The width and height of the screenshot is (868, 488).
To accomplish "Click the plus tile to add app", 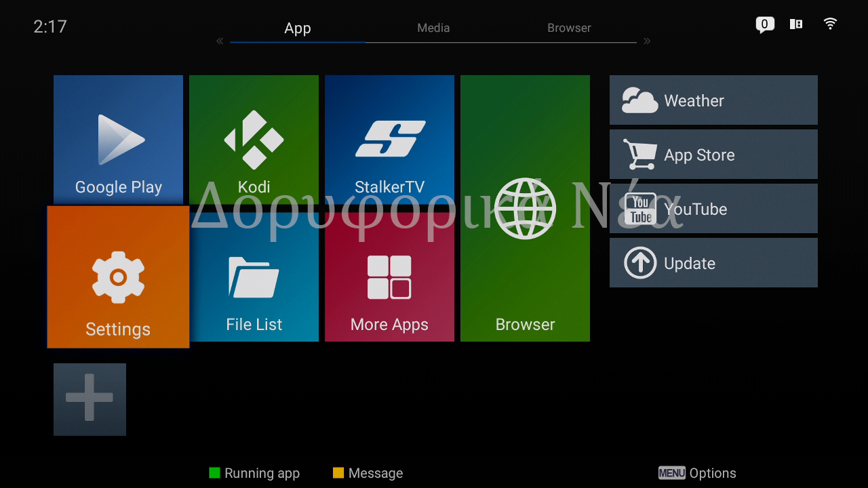I will [90, 399].
